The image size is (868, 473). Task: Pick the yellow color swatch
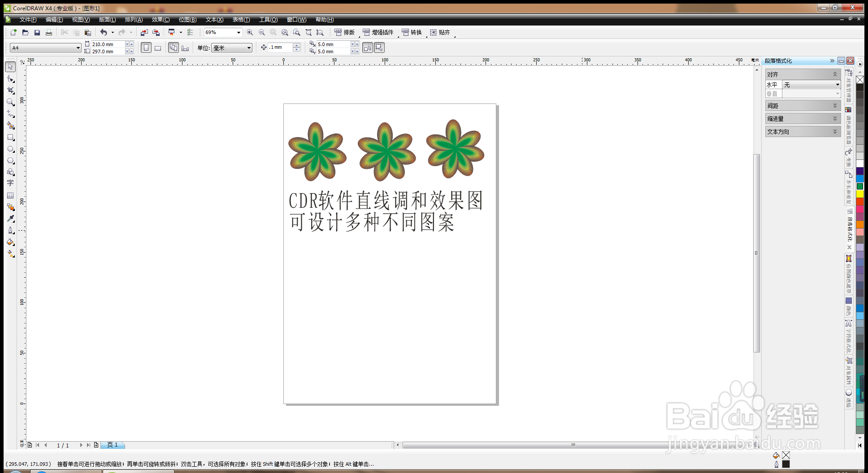[860, 194]
